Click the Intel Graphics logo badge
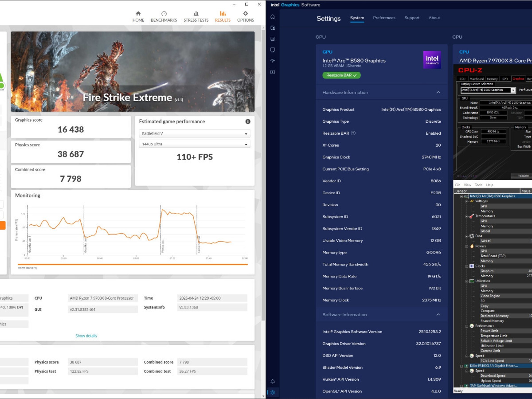 click(432, 60)
